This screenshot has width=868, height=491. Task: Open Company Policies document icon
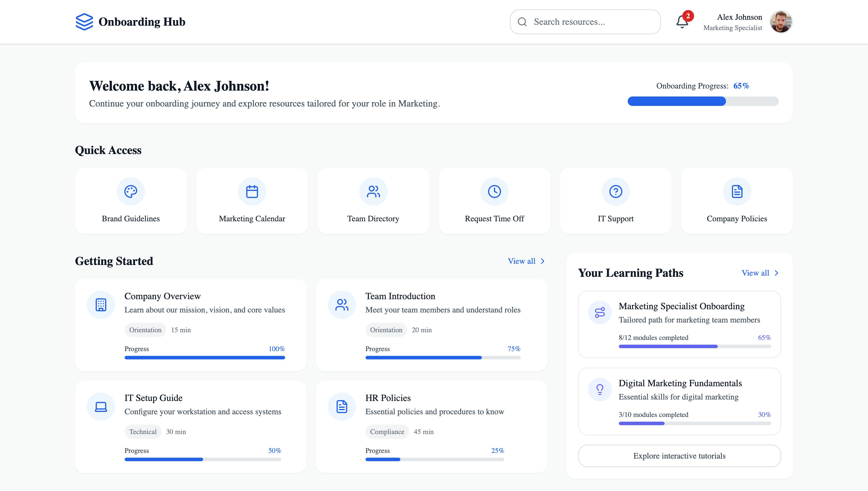coord(737,192)
